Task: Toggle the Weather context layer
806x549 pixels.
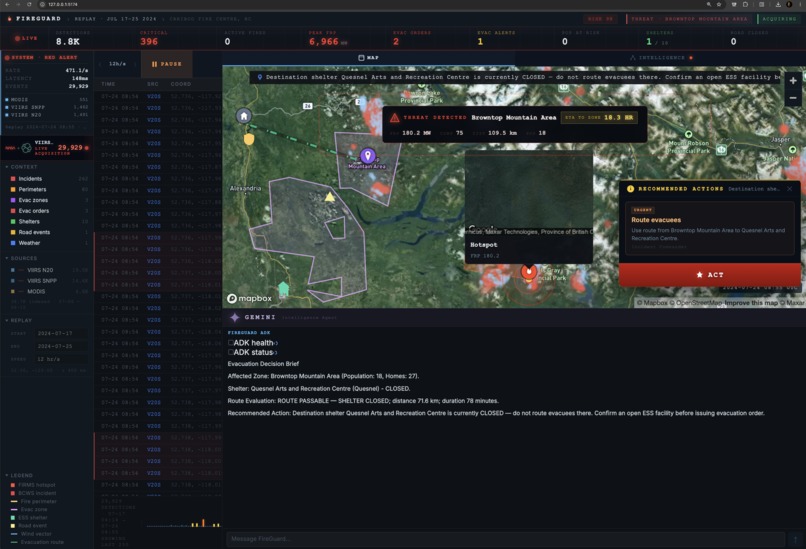Action: click(47, 243)
